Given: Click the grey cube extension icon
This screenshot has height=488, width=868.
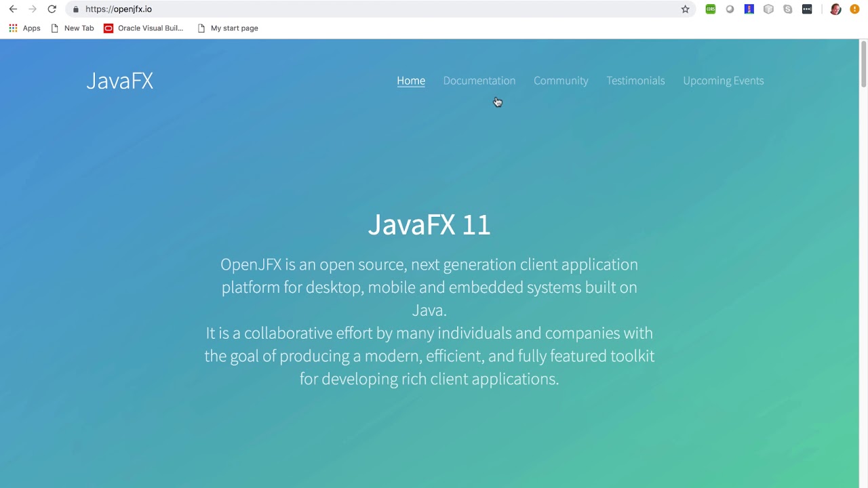Looking at the screenshot, I should [x=768, y=9].
